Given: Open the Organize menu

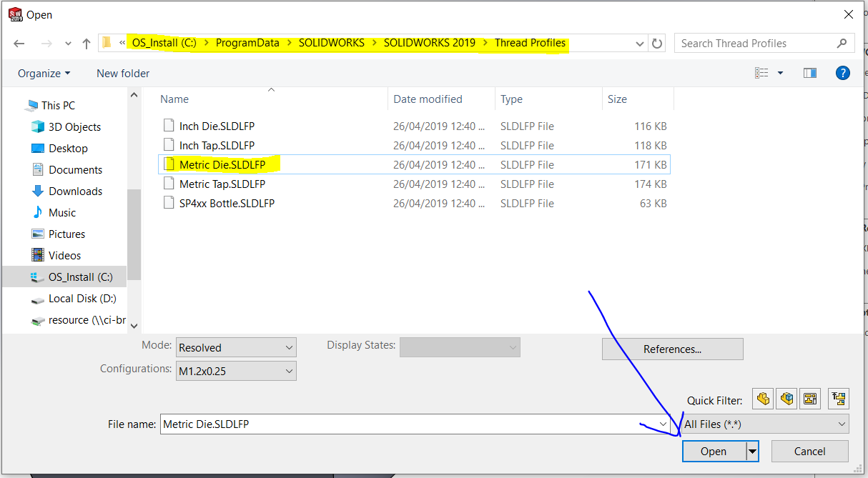Looking at the screenshot, I should (x=44, y=73).
